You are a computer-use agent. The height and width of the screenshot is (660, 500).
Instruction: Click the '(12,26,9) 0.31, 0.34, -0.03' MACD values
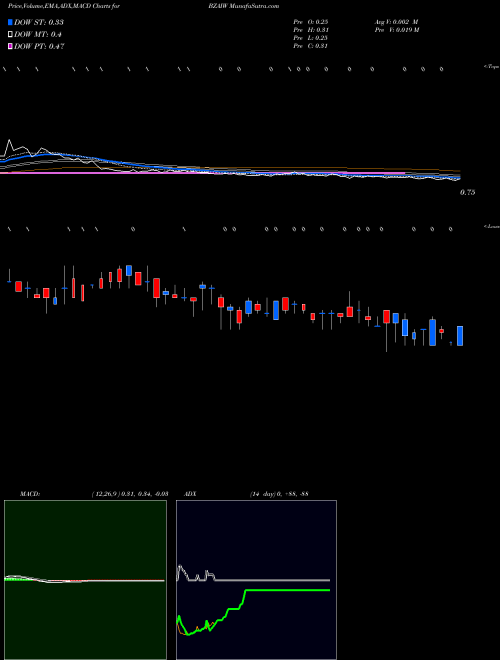130,493
